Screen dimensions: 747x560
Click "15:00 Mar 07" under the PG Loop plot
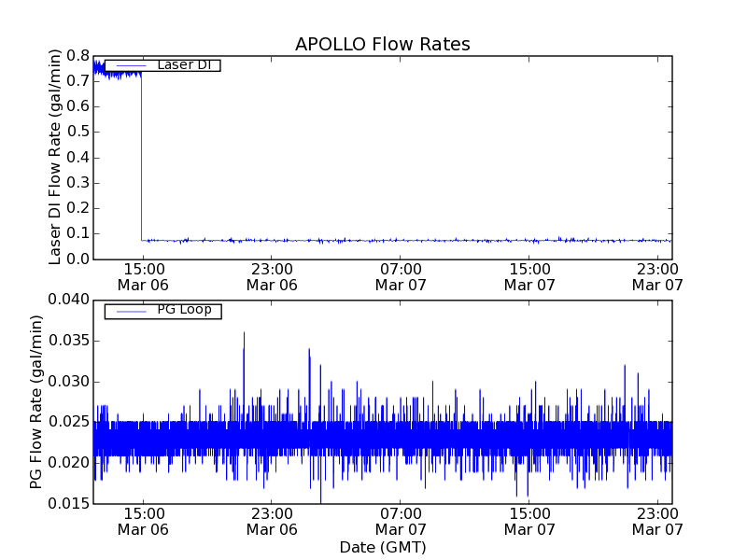pyautogui.click(x=529, y=522)
